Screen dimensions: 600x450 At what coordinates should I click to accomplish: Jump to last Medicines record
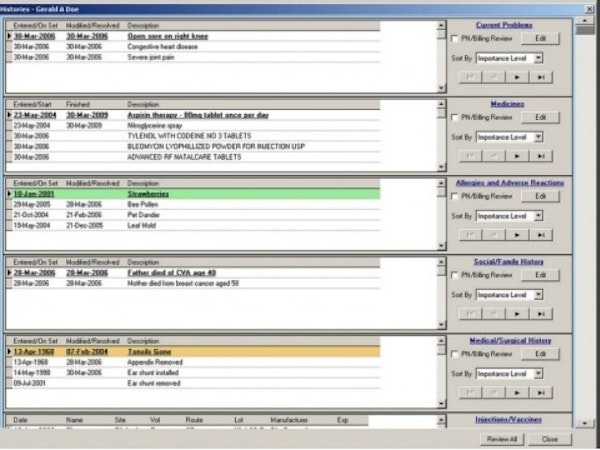pyautogui.click(x=541, y=156)
